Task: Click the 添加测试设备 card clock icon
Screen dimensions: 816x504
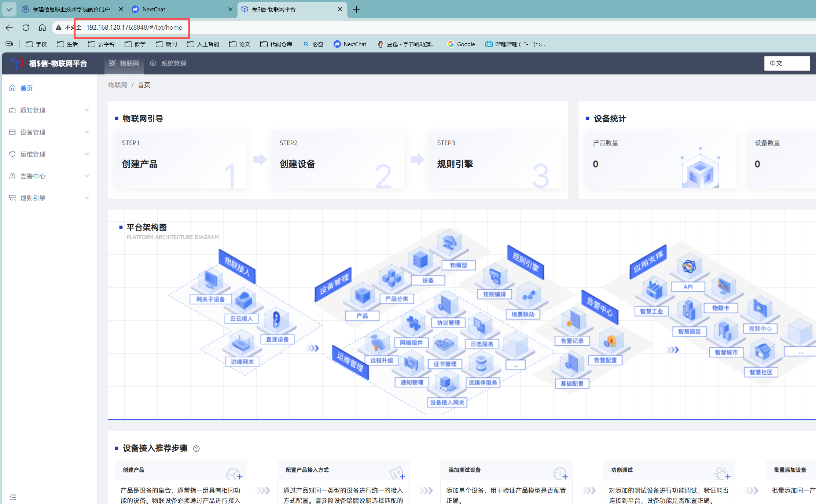Action: (560, 474)
